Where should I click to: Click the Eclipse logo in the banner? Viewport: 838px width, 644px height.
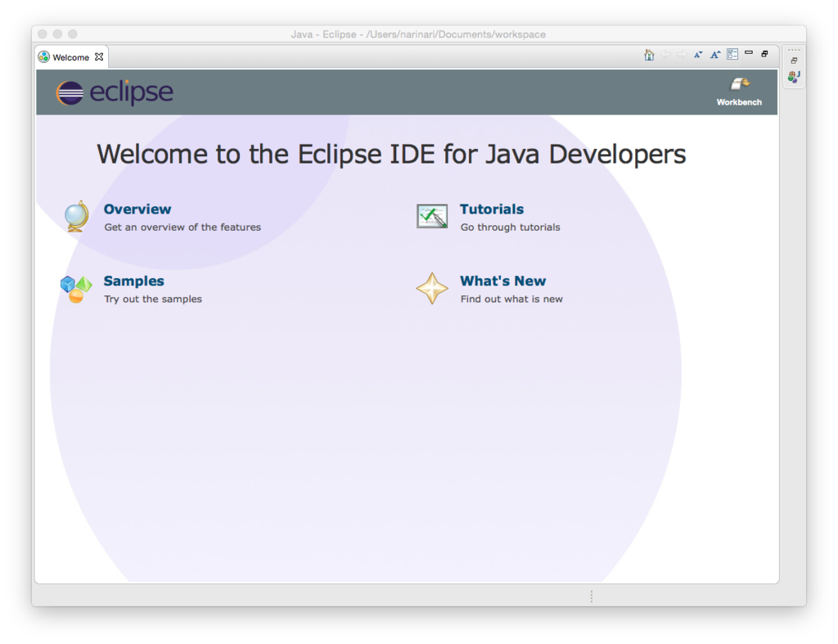pyautogui.click(x=115, y=92)
